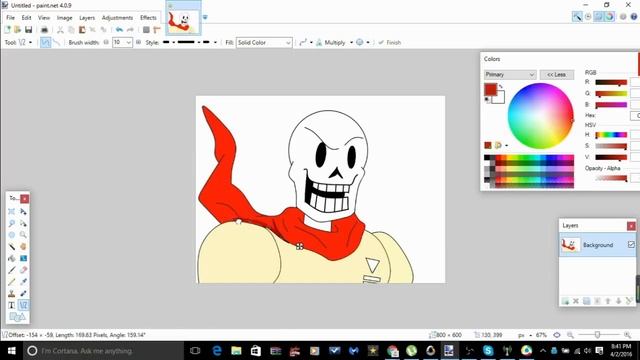Open the Primary color selector dropdown
The height and width of the screenshot is (360, 640).
[x=510, y=75]
